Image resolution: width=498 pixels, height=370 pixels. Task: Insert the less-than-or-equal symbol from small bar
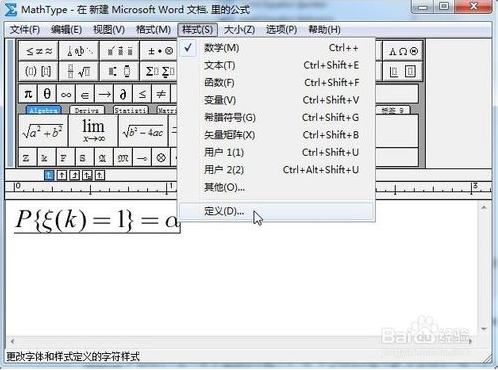click(x=142, y=94)
